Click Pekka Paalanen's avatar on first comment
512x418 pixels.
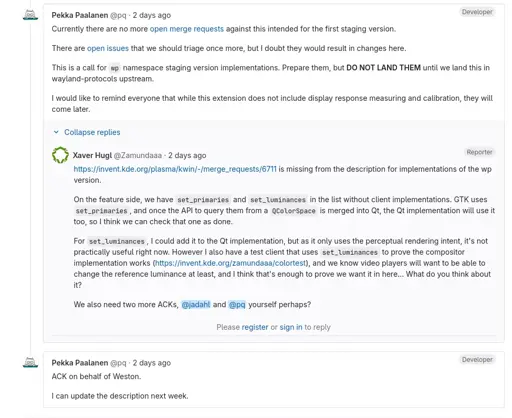click(30, 15)
